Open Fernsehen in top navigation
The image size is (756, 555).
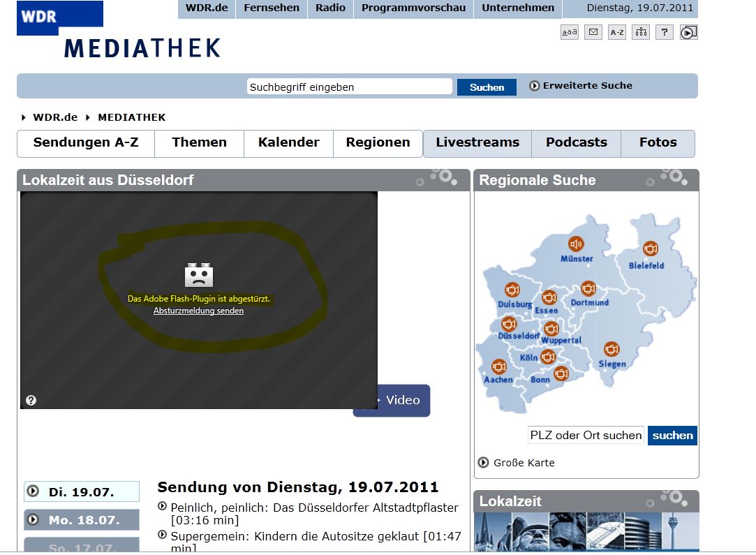(x=272, y=8)
